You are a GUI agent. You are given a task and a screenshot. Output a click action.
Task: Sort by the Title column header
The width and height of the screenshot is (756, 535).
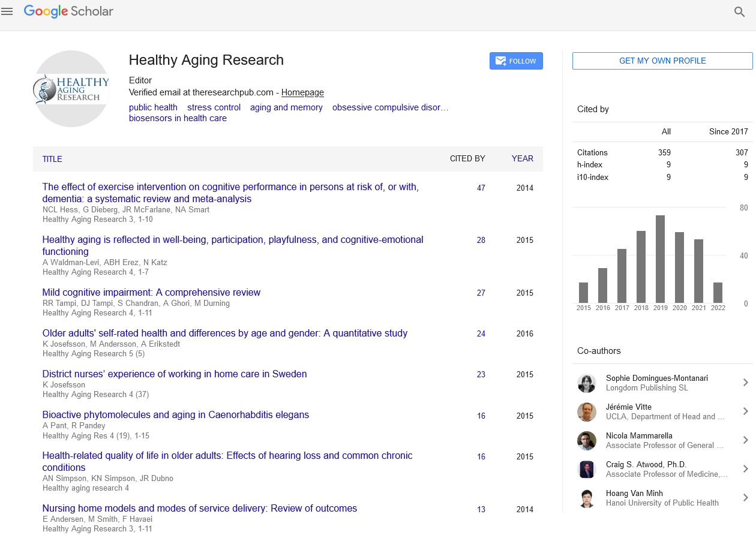[x=52, y=159]
